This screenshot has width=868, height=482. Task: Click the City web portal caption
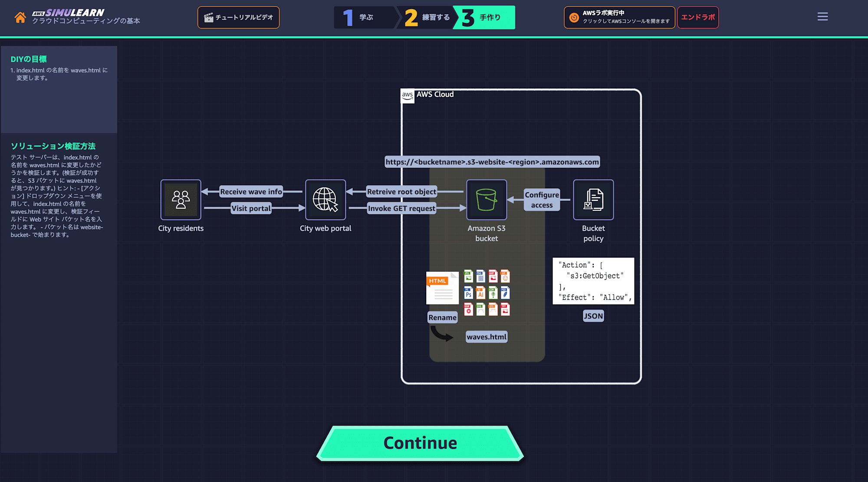tap(325, 228)
